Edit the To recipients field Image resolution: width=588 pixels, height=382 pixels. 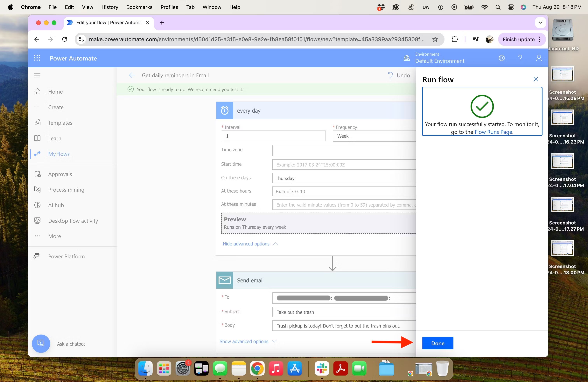tap(344, 298)
